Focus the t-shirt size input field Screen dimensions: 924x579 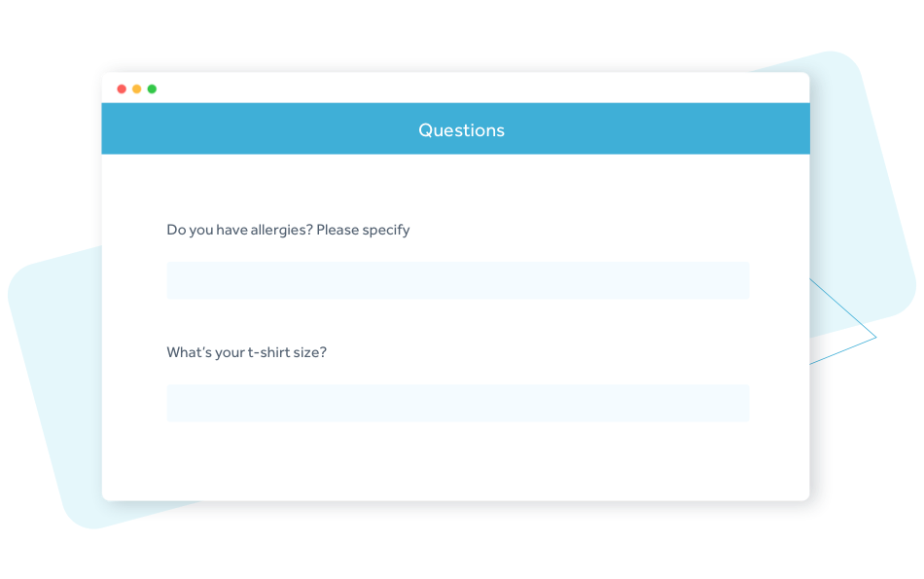(457, 403)
